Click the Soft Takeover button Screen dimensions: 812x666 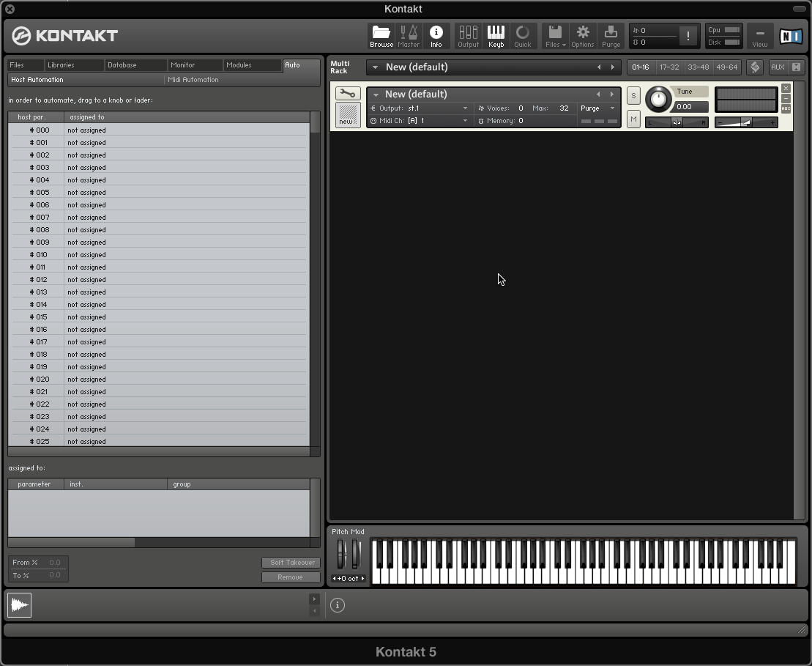tap(291, 563)
